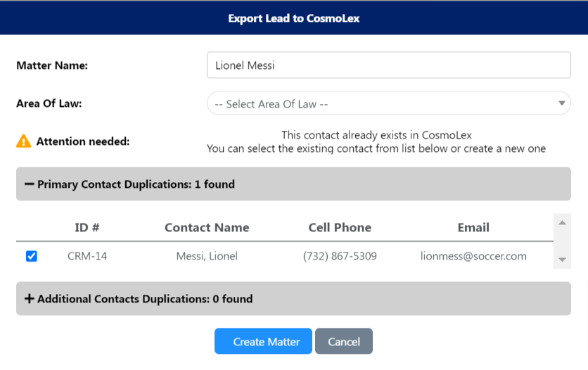The image size is (588, 370).
Task: Click the ID # column header
Action: pos(87,227)
